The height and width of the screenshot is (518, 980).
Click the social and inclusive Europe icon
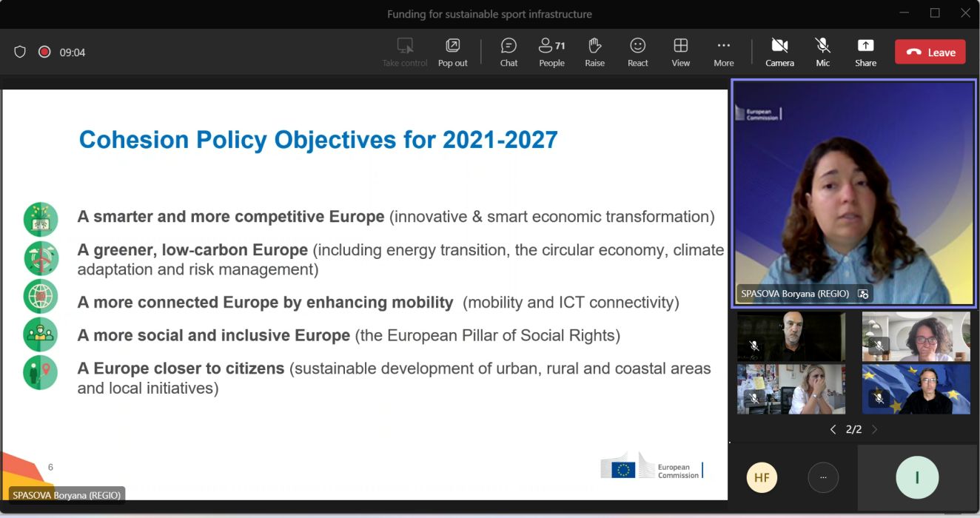(40, 334)
